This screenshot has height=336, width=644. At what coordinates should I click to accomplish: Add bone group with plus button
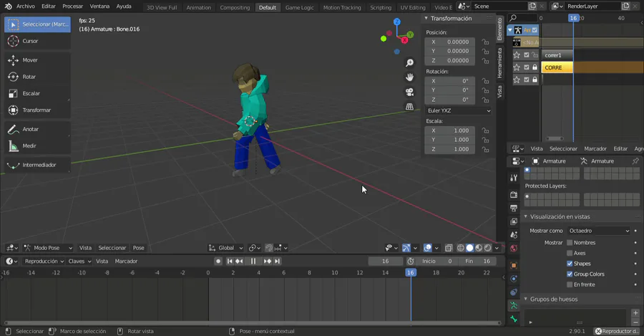point(635,312)
